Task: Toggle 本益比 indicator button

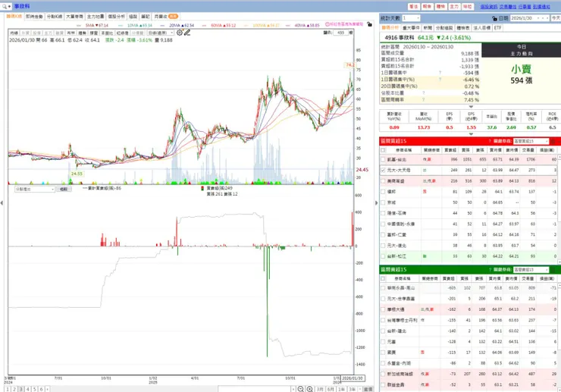Action: point(107,33)
